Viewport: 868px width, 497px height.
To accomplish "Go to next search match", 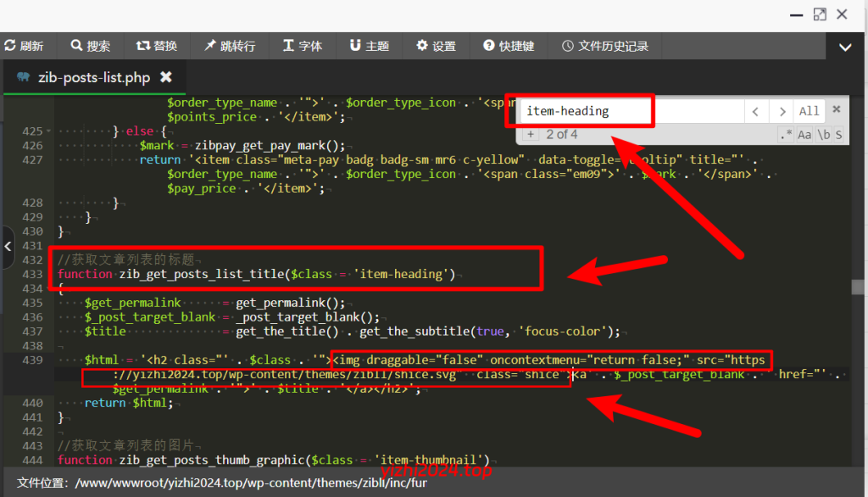I will 782,111.
